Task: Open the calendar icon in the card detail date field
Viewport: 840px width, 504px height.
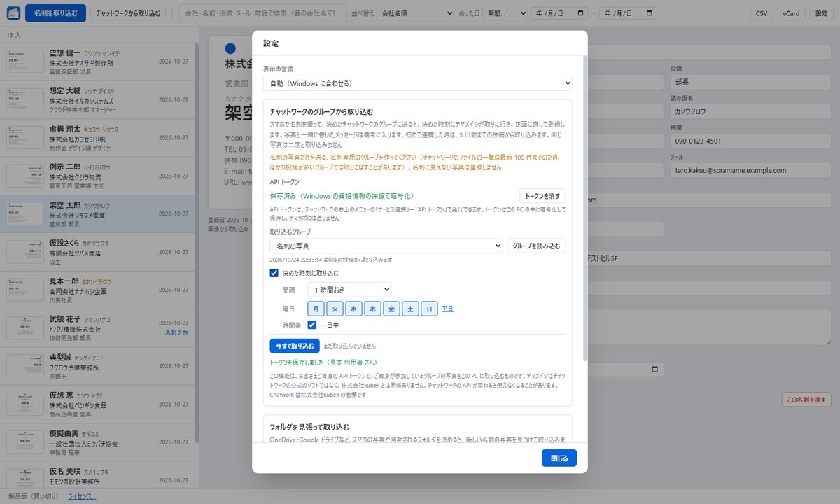Action: [x=655, y=370]
